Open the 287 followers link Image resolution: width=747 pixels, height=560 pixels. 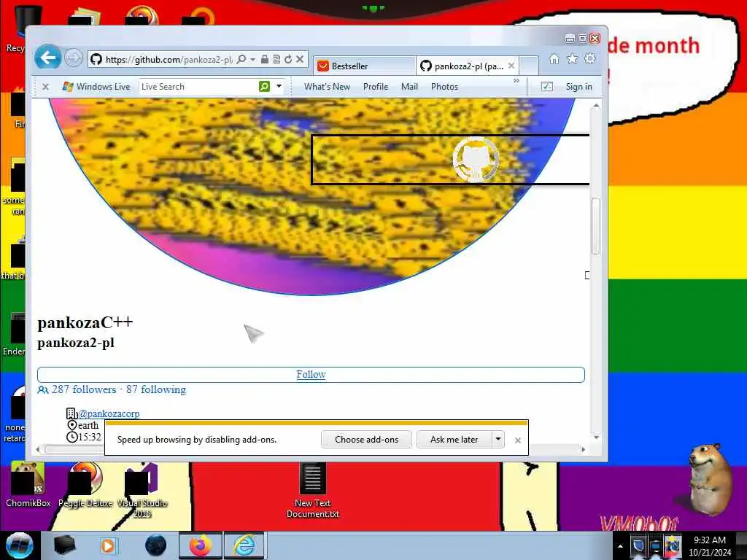[84, 389]
